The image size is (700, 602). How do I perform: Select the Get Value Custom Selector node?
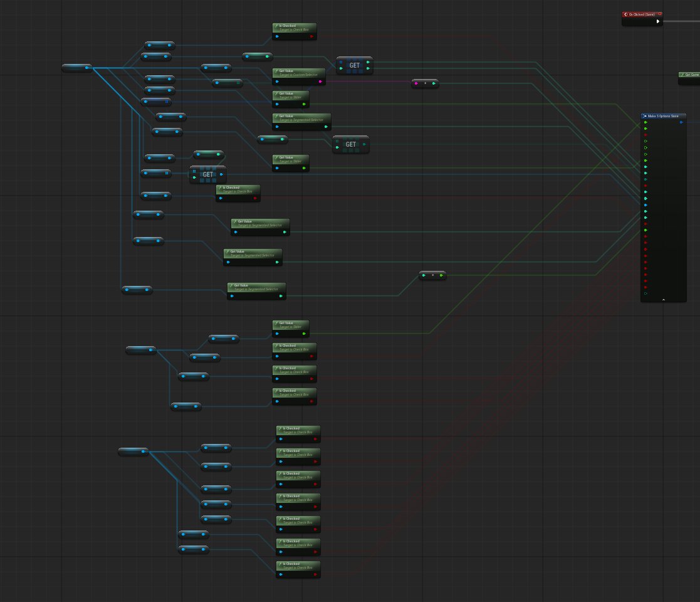[x=299, y=77]
